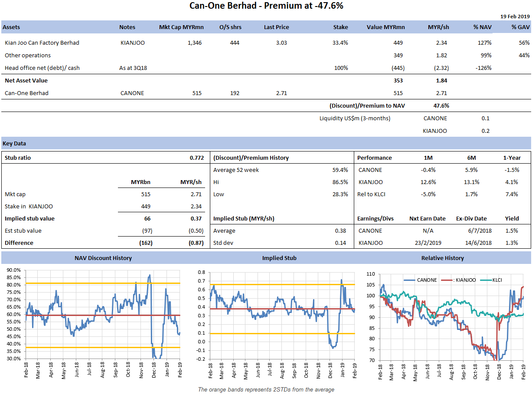532x395 pixels.
Task: Click the CANONE legend entry in Relative History
Action: [x=427, y=280]
